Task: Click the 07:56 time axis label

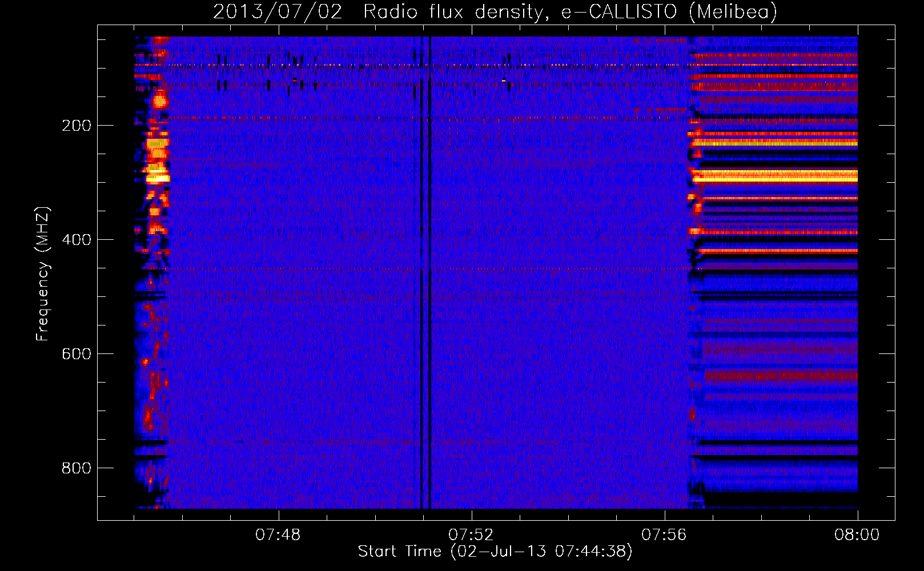Action: [x=664, y=535]
